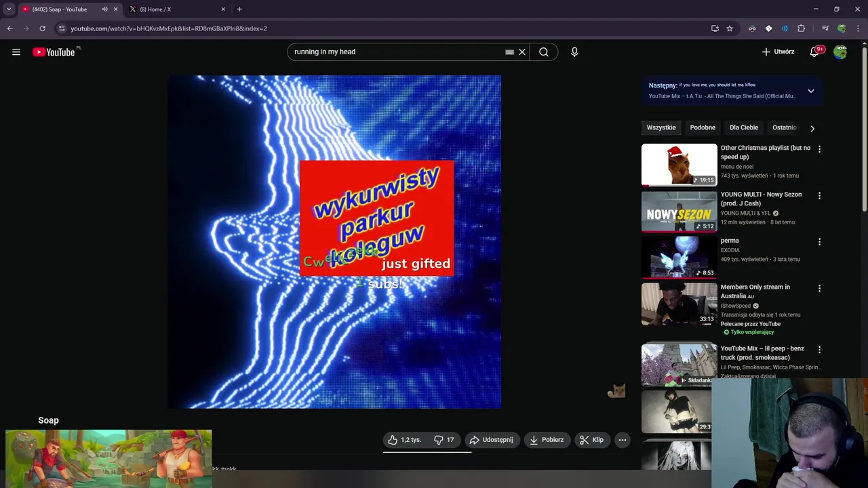Select the Wszystkie filter chip

coord(661,127)
